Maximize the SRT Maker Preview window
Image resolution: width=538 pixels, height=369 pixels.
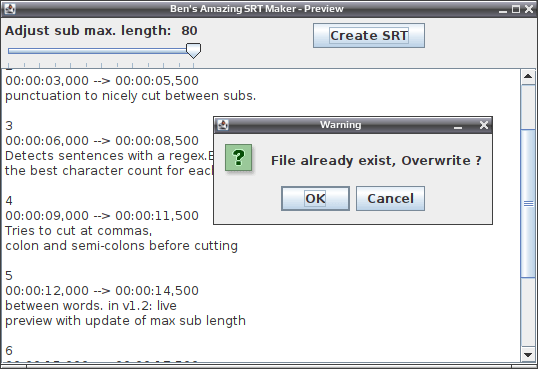coord(516,9)
